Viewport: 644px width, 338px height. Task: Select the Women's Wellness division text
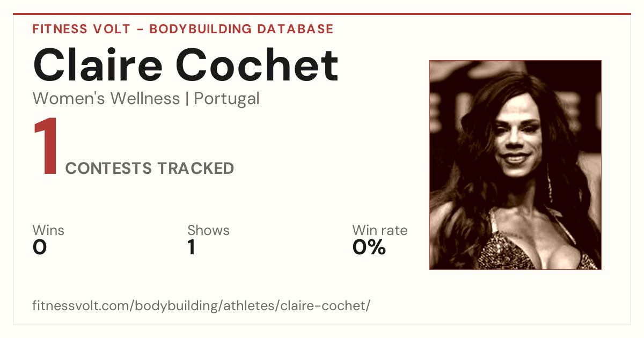point(106,99)
